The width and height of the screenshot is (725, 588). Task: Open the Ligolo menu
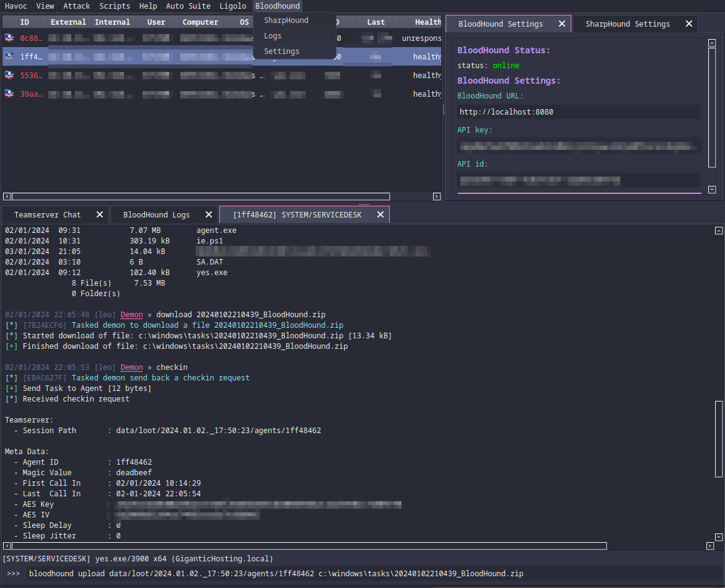coord(232,6)
